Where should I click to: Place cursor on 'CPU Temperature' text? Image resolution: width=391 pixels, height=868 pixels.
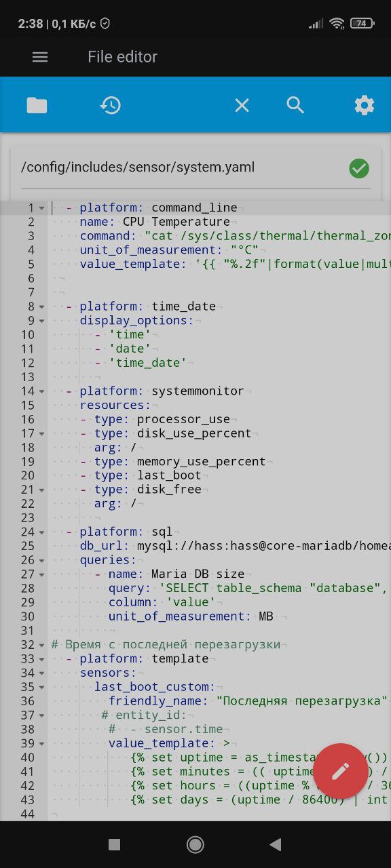[176, 222]
